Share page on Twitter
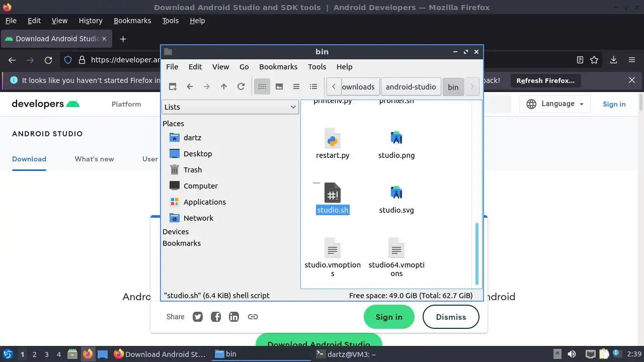 point(198,317)
